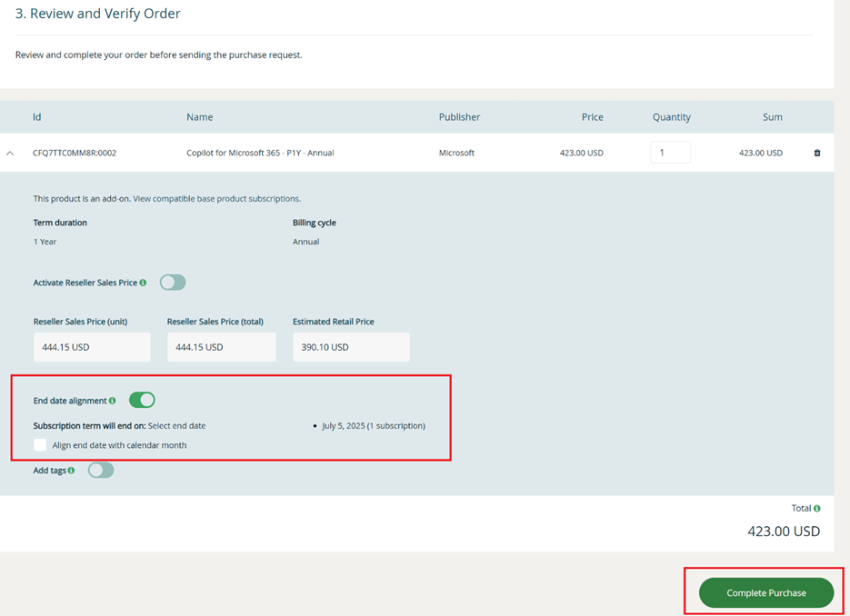The image size is (850, 616).
Task: Choose the July 5, 2025 end date
Action: click(x=373, y=425)
